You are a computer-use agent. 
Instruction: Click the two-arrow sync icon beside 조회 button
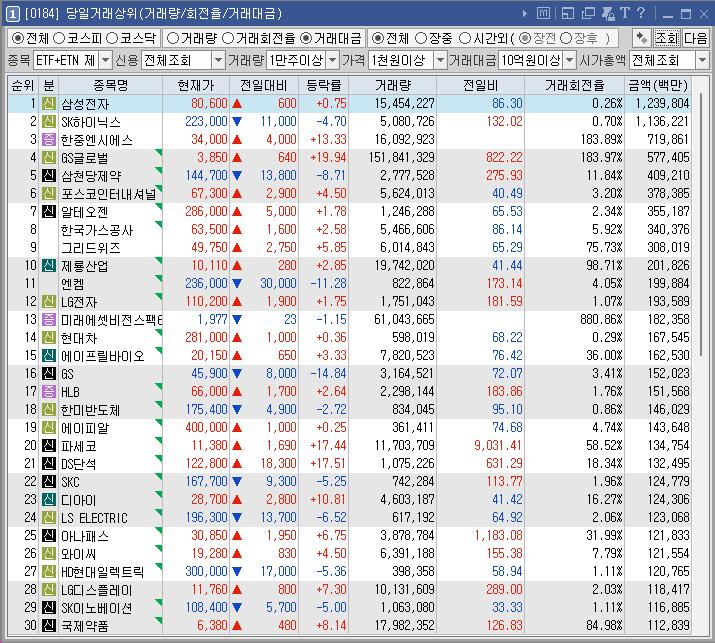(642, 38)
